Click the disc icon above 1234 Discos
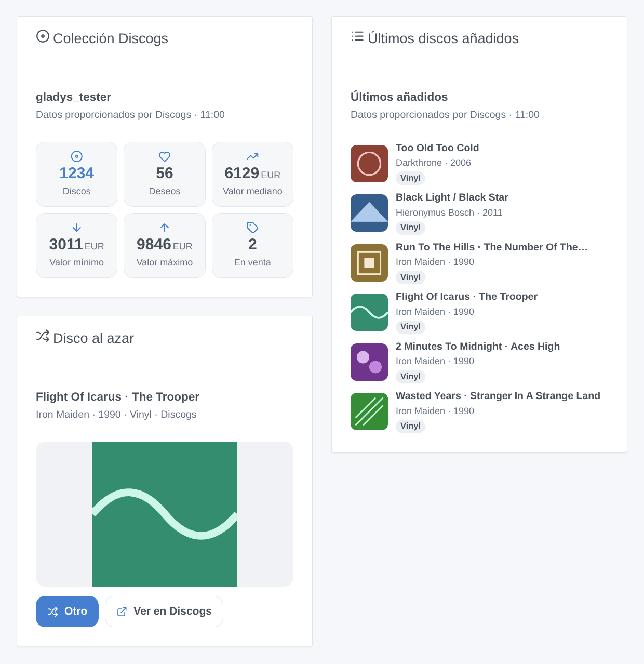Screen dimensions: 644x664 (77, 156)
